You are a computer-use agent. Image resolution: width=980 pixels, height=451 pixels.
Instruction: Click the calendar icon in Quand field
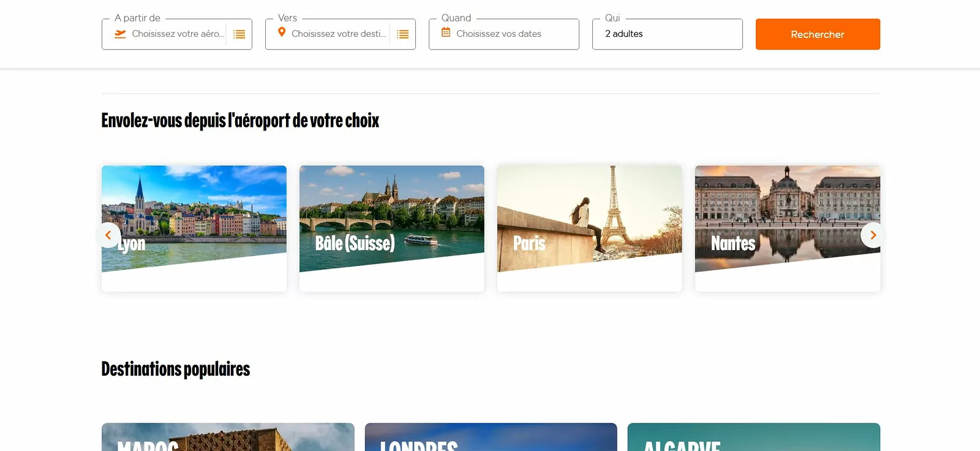[446, 32]
